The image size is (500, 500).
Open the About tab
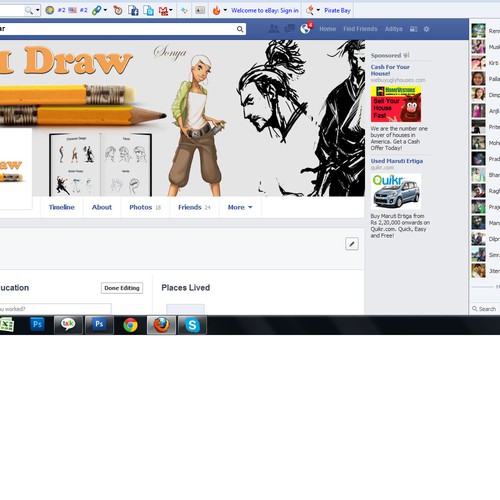[x=102, y=207]
